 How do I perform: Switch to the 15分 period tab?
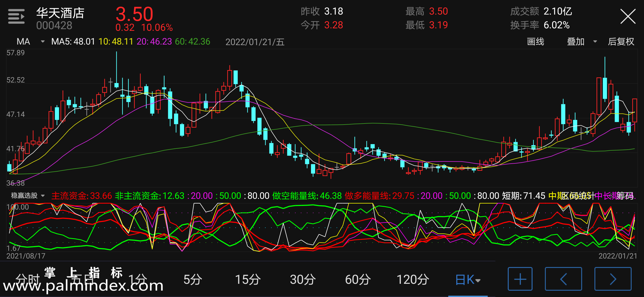coord(248,280)
